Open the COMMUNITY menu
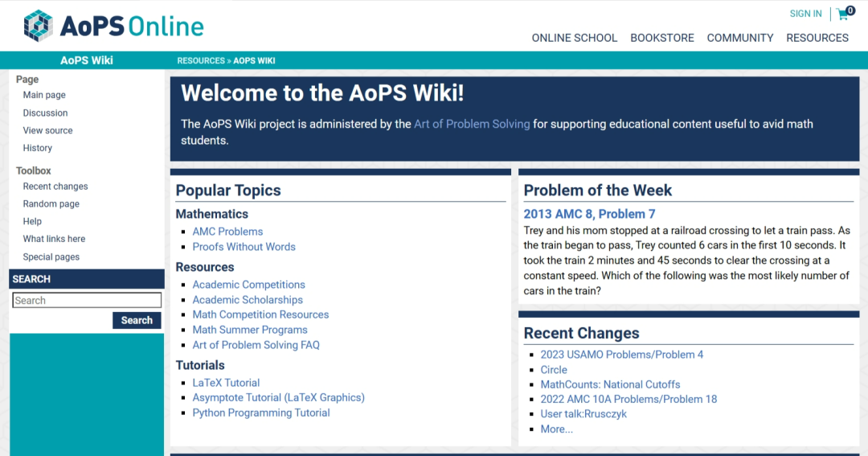Viewport: 868px width, 456px height. (740, 39)
